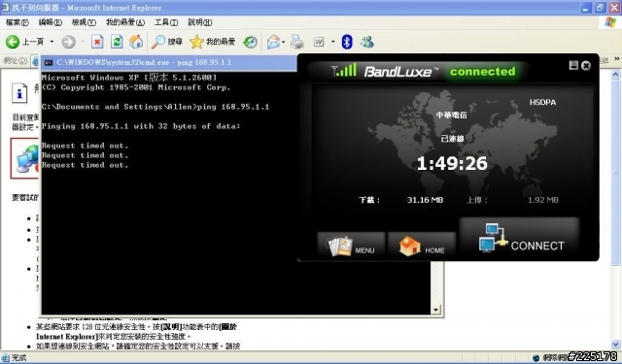Click the Windows flag logo in IE
Screen dimensions: 622x364
610,22
